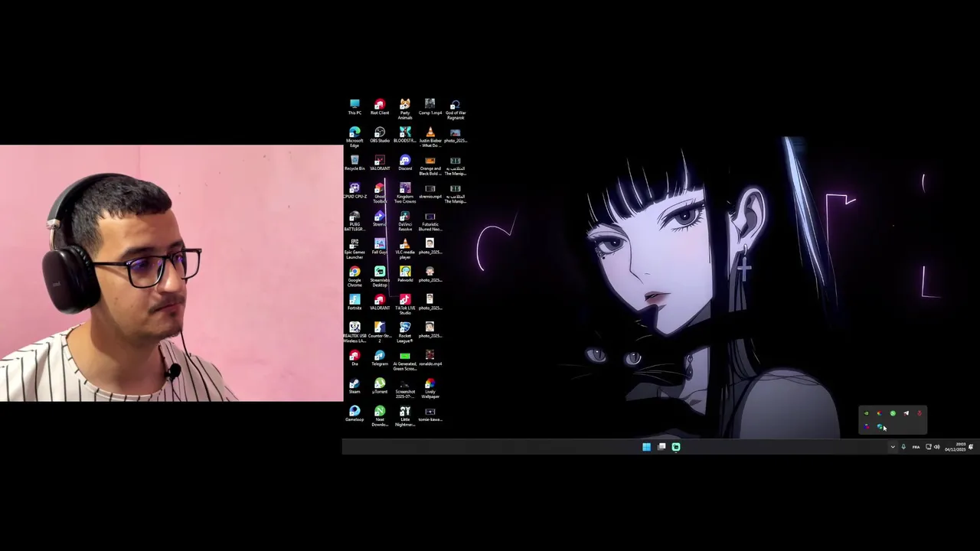Image resolution: width=980 pixels, height=551 pixels.
Task: Select the tomie-kawa... wallpaper file
Action: (430, 414)
